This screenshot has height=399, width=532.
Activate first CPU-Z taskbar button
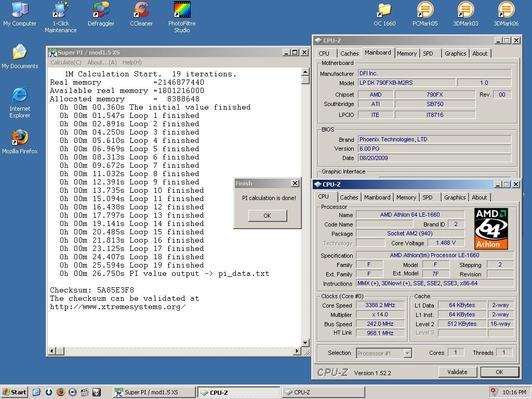click(x=239, y=392)
